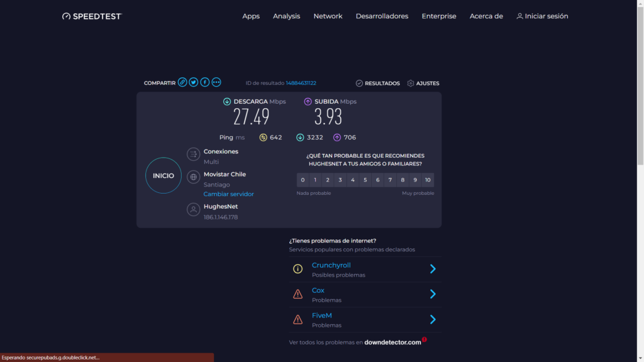Screen dimensions: 644x362
Task: Click Crunchyroll info warning icon
Action: (x=297, y=269)
